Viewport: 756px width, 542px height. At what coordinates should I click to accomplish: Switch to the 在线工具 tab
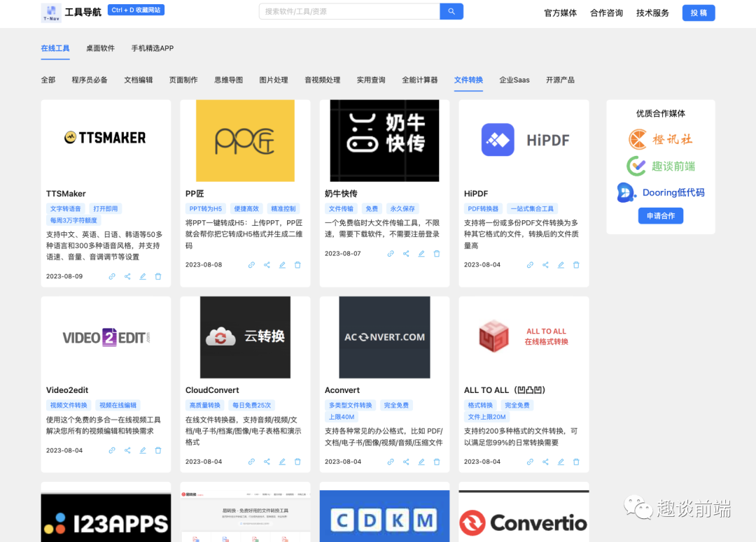[55, 48]
